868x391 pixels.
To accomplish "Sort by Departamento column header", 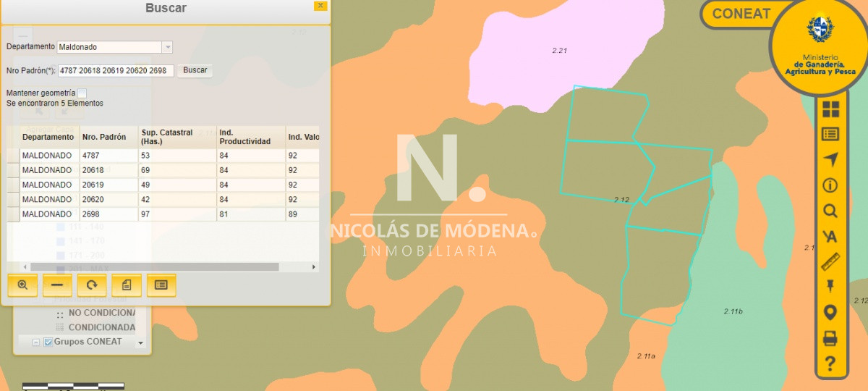I will pyautogui.click(x=48, y=137).
